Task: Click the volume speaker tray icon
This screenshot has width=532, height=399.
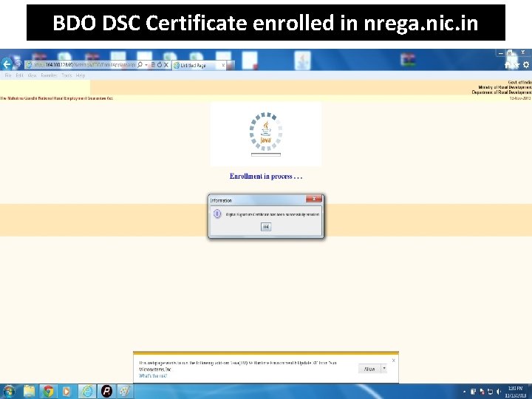Action: [x=499, y=392]
